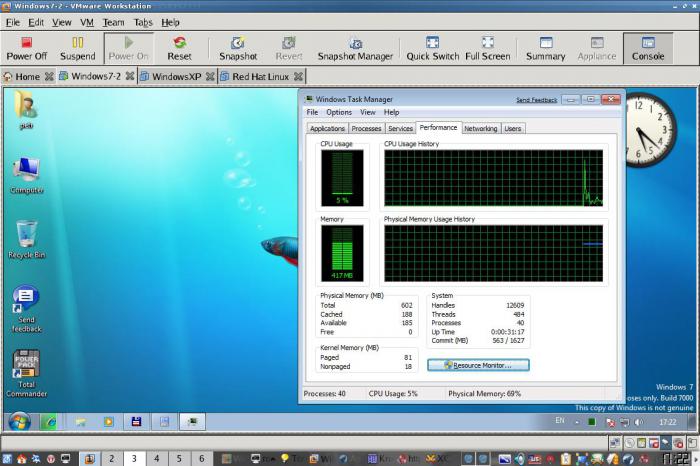Show hidden Windows 7 tray icons arrow
The width and height of the screenshot is (700, 466).
pos(577,422)
